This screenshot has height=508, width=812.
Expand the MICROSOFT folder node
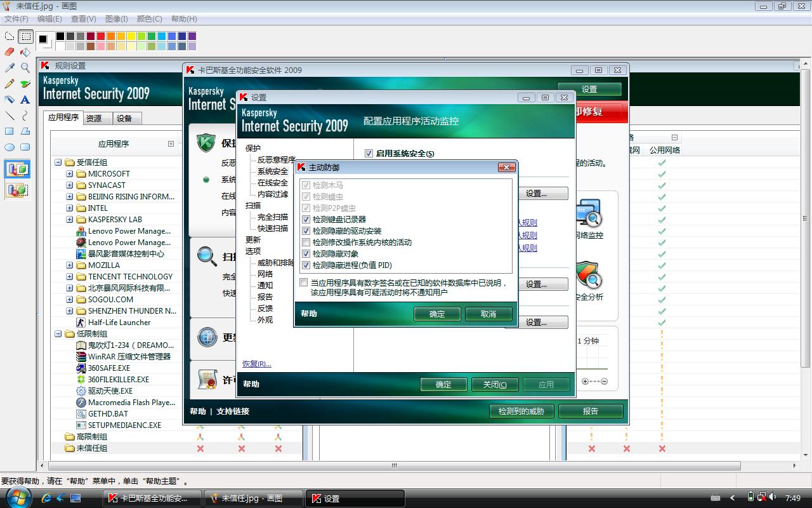[70, 174]
